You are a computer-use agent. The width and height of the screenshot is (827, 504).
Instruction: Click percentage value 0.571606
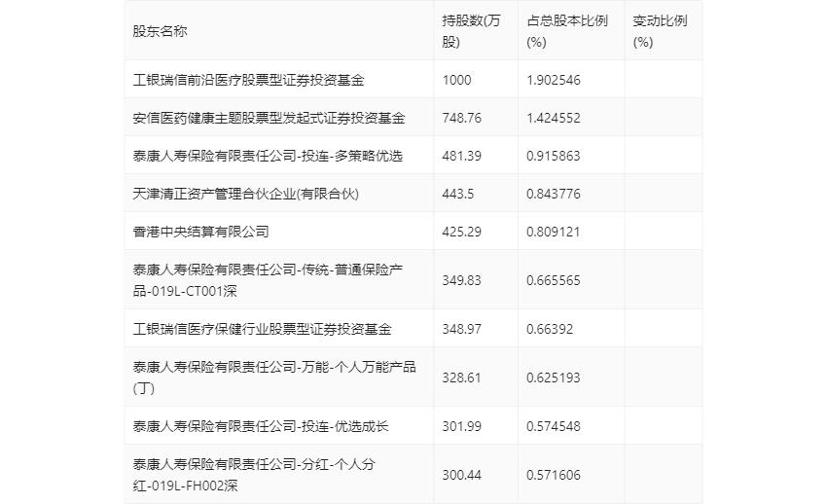pos(554,475)
